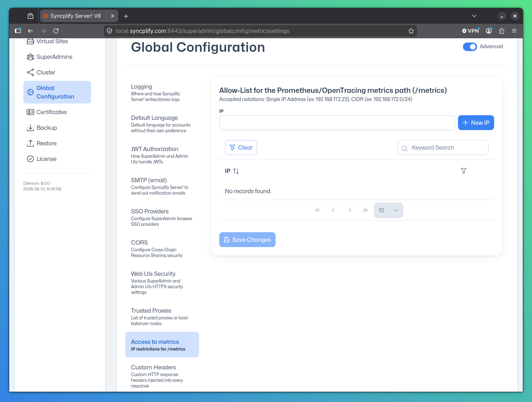The image size is (532, 402).
Task: Open the Web UIs Security tab
Action: pos(162,282)
